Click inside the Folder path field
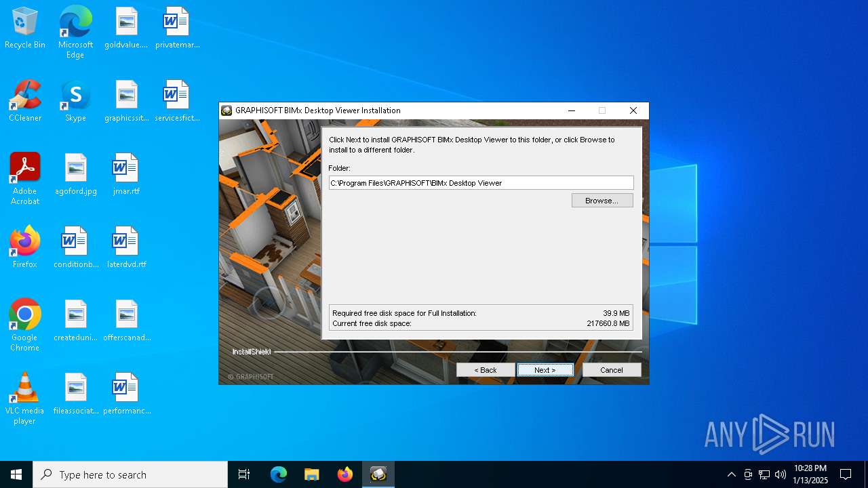 [x=481, y=183]
